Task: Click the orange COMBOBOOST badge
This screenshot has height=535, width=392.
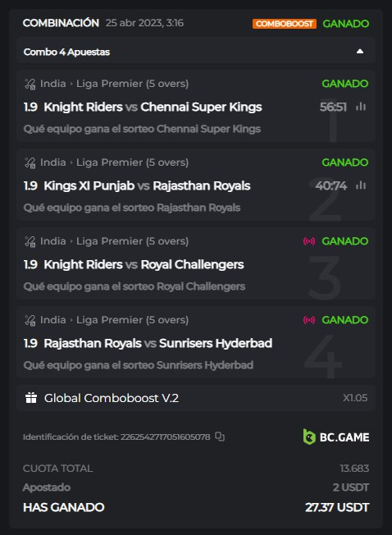Action: [285, 24]
